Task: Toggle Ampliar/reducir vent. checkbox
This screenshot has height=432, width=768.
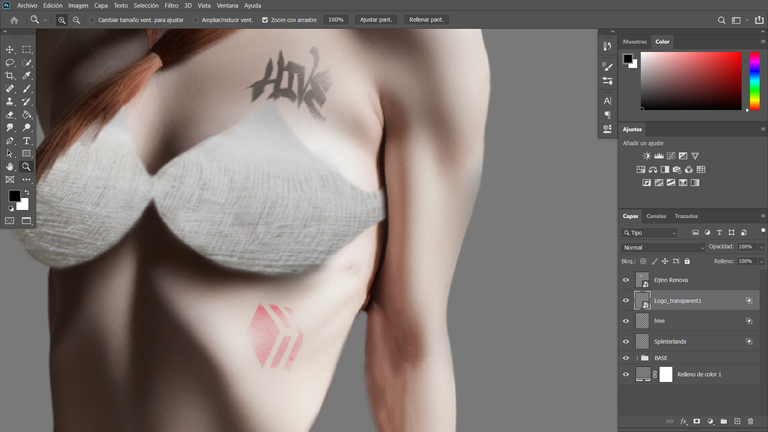Action: pos(195,20)
